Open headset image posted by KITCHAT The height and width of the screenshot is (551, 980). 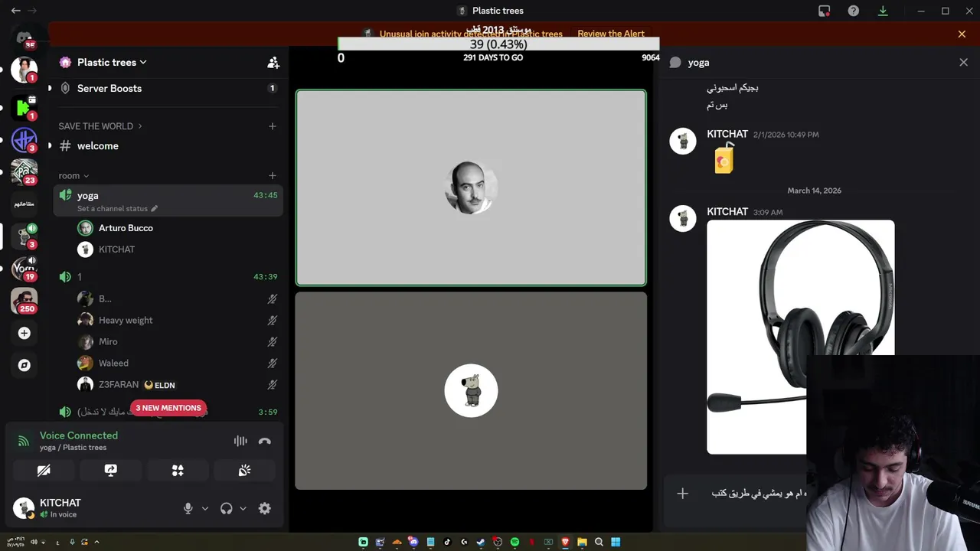pyautogui.click(x=800, y=337)
